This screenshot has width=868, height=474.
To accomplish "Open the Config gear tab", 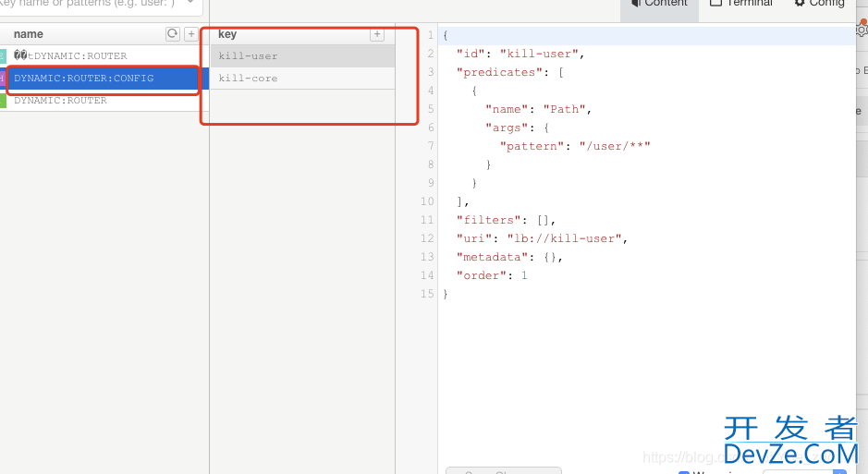I will [819, 4].
